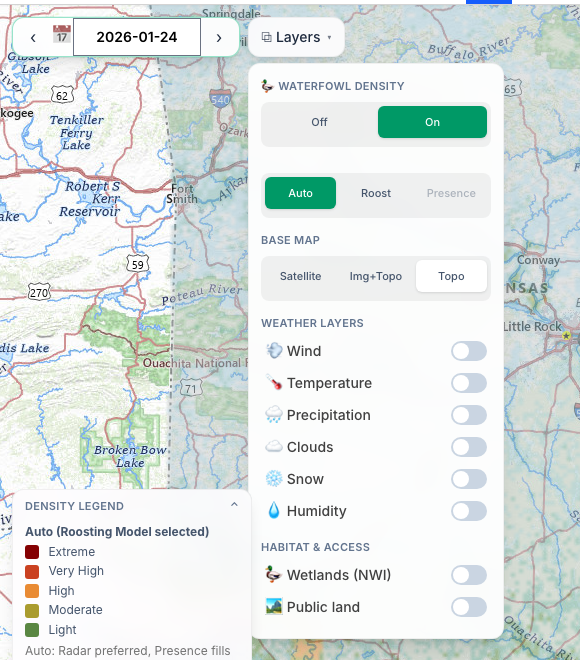This screenshot has height=660, width=580.
Task: Click the snowflake Snow icon
Action: pyautogui.click(x=274, y=479)
